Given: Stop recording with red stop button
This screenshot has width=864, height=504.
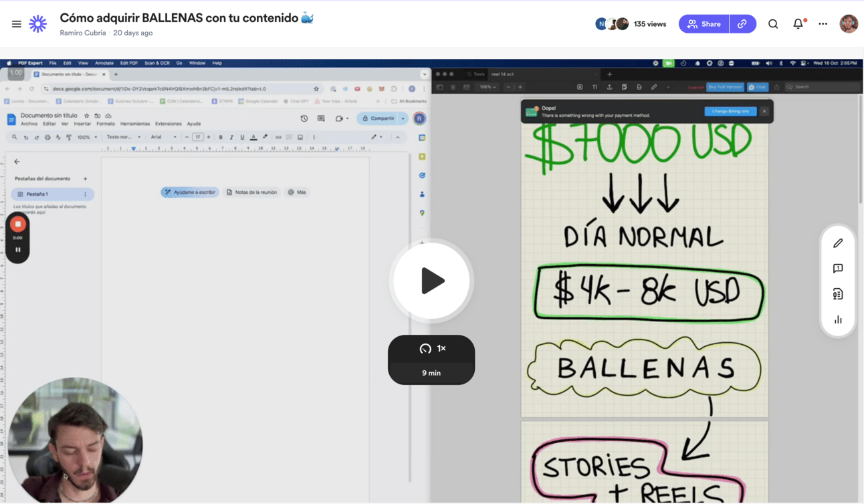Looking at the screenshot, I should click(18, 225).
